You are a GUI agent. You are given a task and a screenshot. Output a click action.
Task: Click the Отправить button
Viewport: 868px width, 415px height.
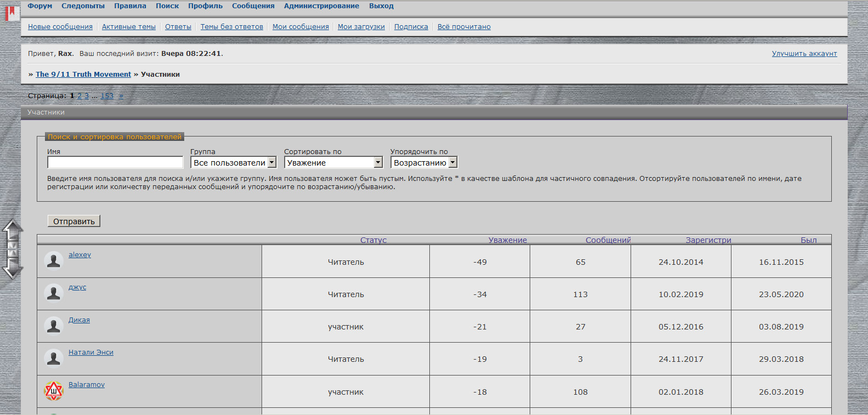click(x=74, y=221)
